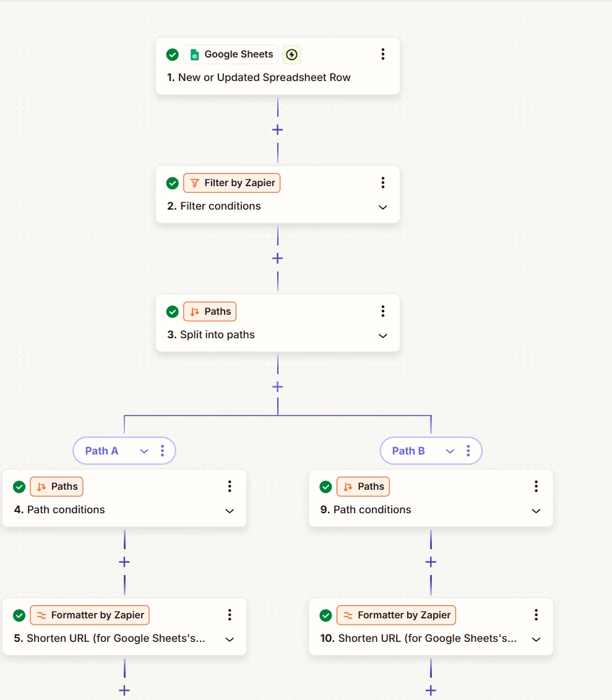Add a step after step 4 Path conditions
Viewport: 612px width, 700px height.
click(124, 562)
